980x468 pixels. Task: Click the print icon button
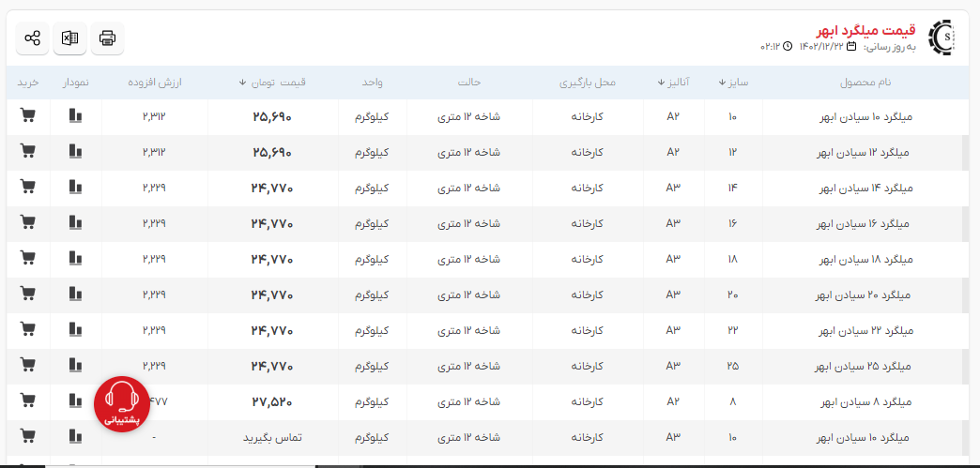(107, 38)
